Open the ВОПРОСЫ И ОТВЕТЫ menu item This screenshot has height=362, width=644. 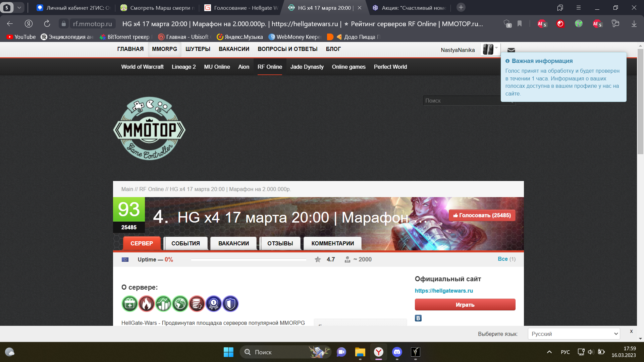click(x=287, y=49)
